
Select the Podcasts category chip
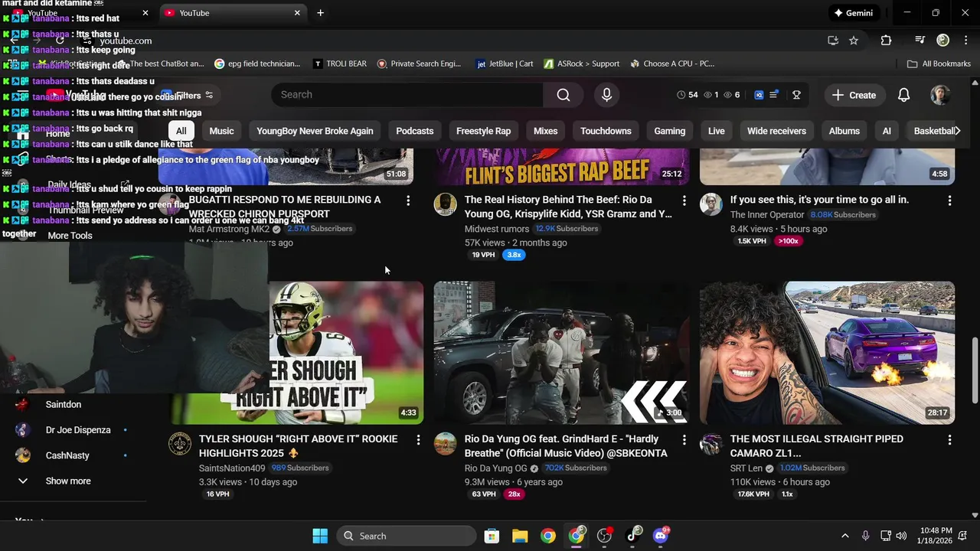(414, 131)
